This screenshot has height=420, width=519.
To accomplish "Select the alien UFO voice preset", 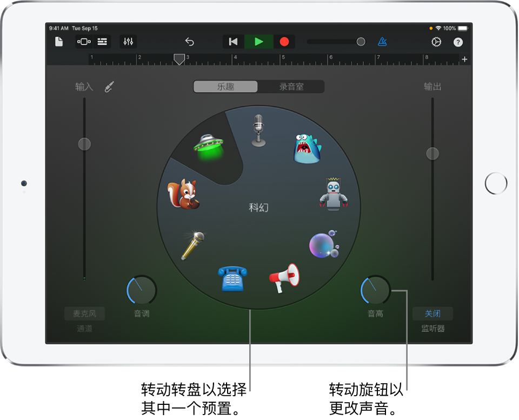I will coord(209,148).
